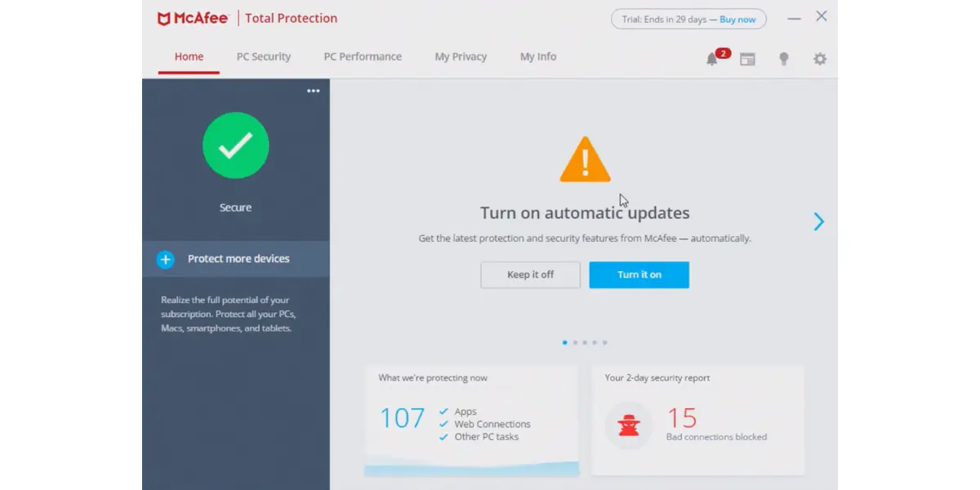Click the What we're protecting now heading
Image resolution: width=980 pixels, height=490 pixels.
pyautogui.click(x=433, y=378)
